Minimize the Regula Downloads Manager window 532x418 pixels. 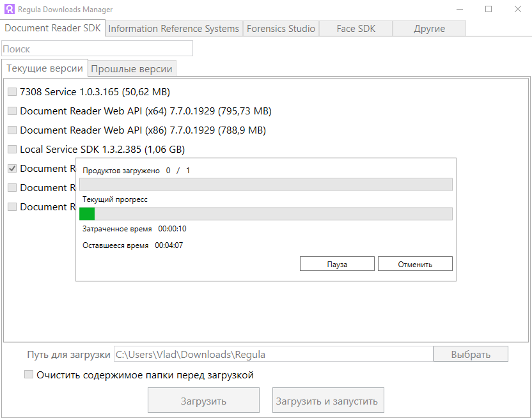460,9
